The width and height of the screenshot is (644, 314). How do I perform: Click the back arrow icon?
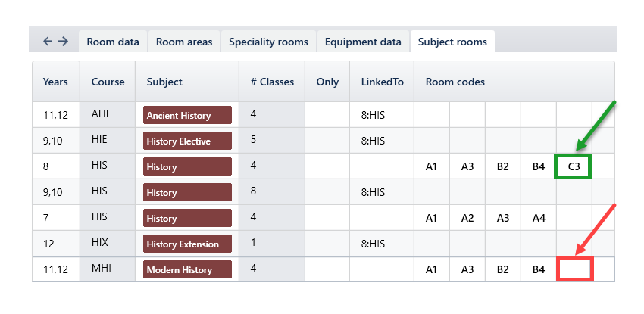click(48, 42)
